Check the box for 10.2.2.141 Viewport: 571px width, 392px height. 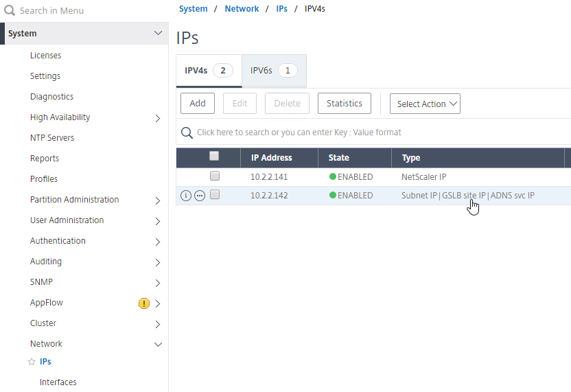[x=215, y=176]
